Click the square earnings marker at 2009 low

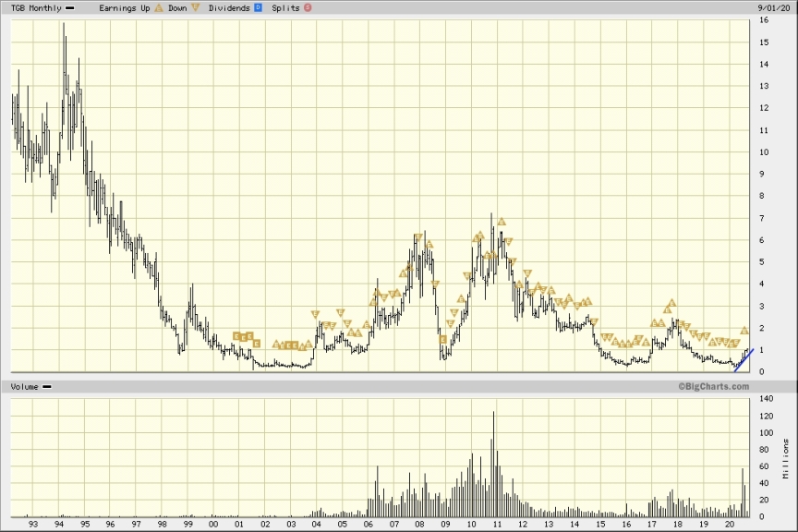pos(443,340)
